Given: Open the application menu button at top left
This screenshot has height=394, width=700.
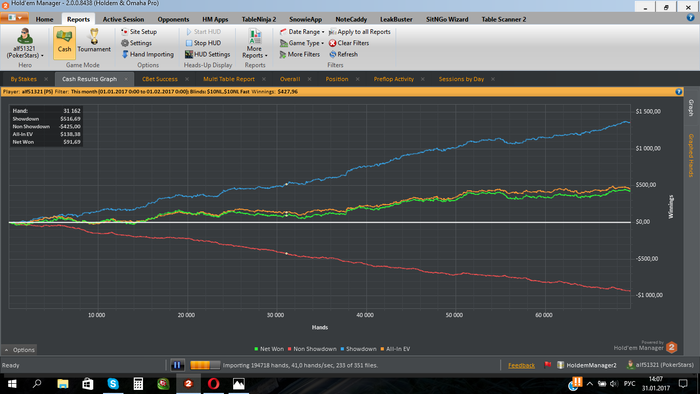Looking at the screenshot, I should [15, 18].
